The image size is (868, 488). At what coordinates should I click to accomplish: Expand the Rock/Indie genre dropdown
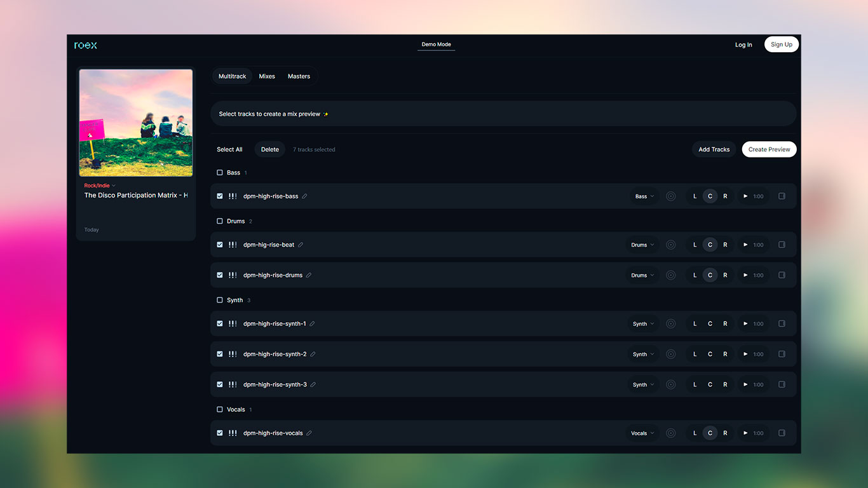100,186
